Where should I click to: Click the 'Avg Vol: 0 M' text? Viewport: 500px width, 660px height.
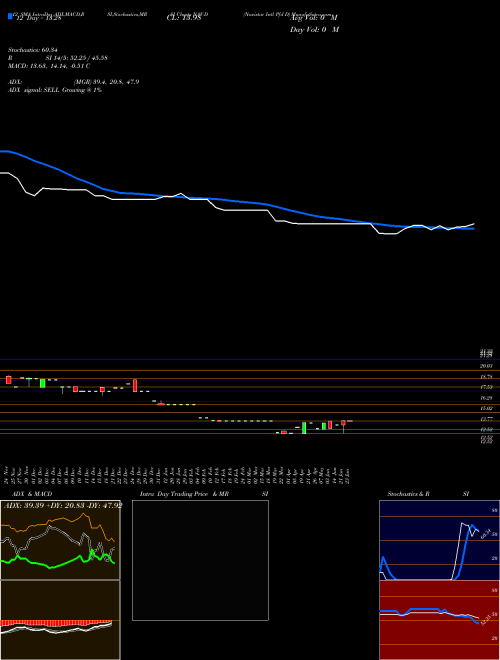tap(314, 18)
